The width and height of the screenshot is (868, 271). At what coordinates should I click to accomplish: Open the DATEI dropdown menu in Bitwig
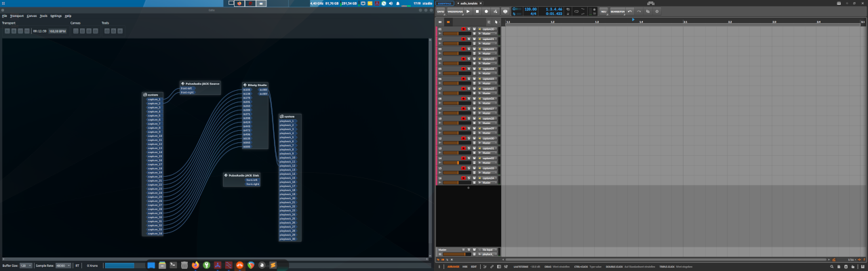441,12
